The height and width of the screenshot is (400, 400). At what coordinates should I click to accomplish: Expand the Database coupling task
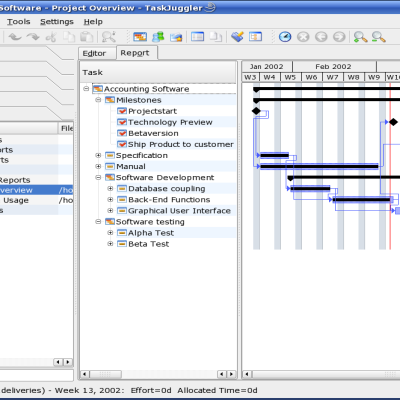tap(110, 189)
